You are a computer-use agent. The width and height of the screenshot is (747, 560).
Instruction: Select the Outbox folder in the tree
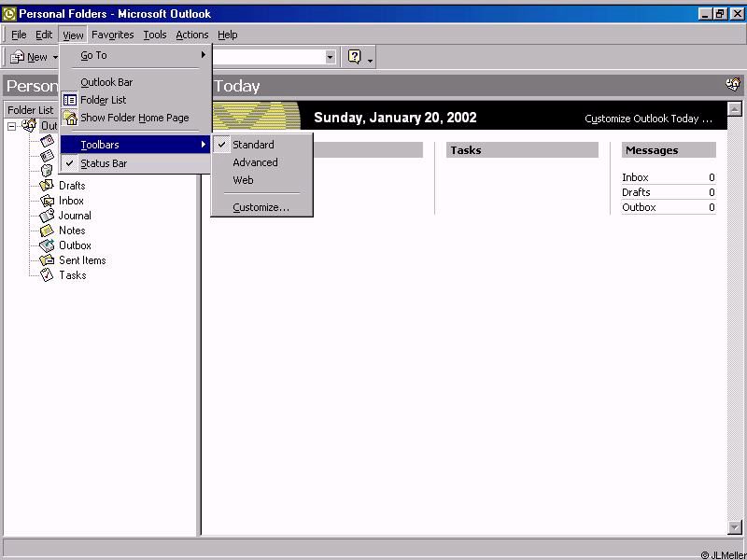pyautogui.click(x=75, y=245)
